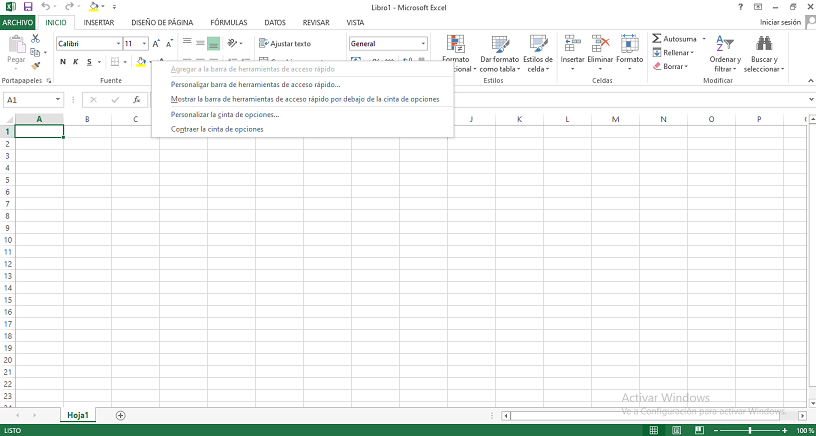The width and height of the screenshot is (816, 436).
Task: Align text to middle
Action: (200, 43)
